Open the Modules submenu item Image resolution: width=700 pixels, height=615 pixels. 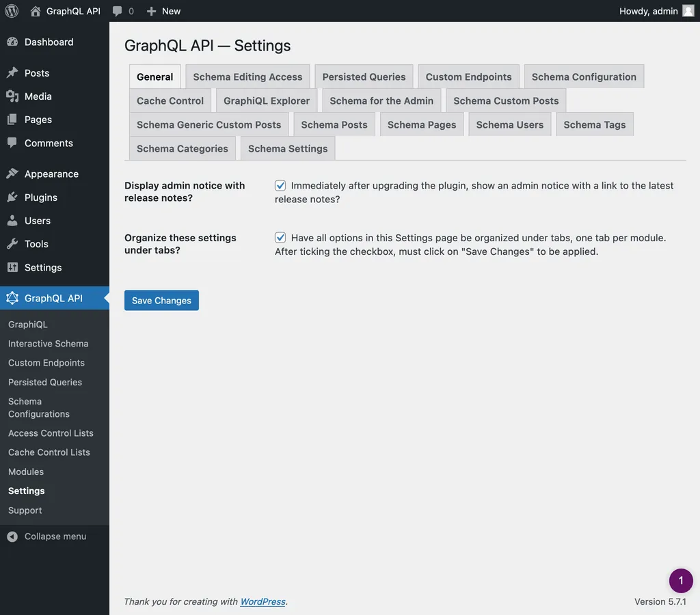click(x=26, y=471)
